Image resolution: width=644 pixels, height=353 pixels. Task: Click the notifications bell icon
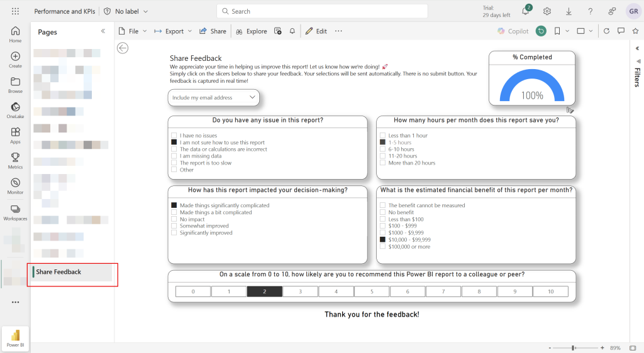click(526, 11)
